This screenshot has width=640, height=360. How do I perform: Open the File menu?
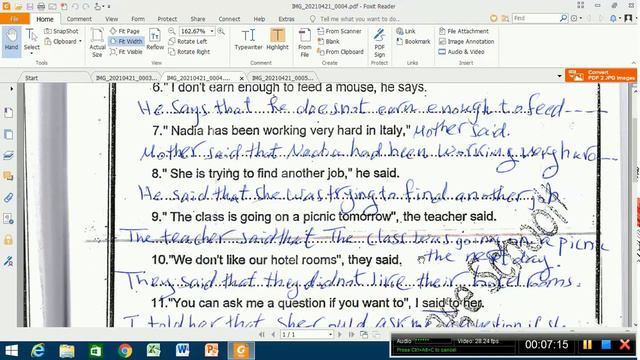click(x=14, y=19)
